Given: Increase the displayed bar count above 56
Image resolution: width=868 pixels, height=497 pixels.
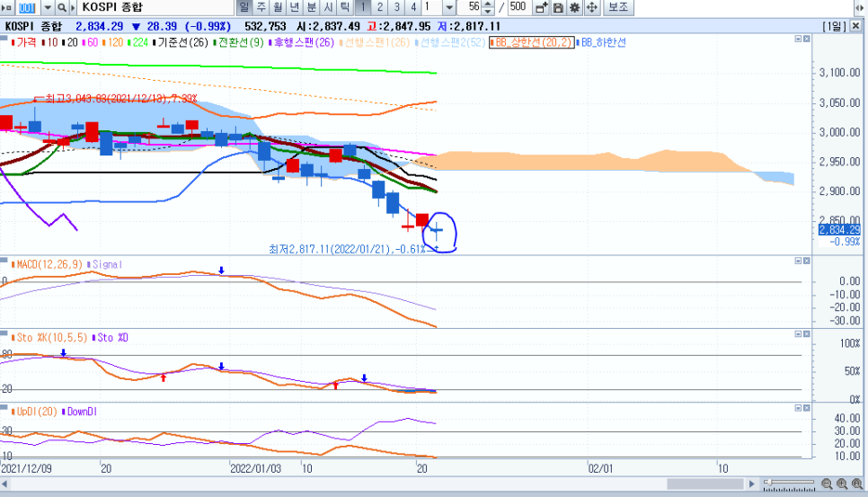Looking at the screenshot, I should pyautogui.click(x=488, y=4).
